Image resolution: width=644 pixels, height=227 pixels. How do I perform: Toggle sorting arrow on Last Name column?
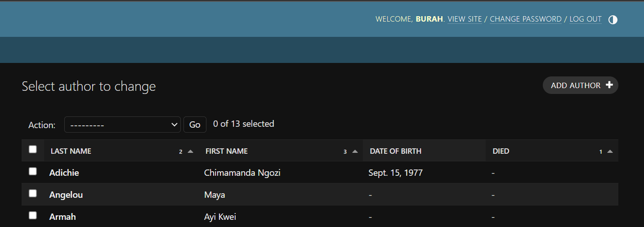tap(190, 151)
